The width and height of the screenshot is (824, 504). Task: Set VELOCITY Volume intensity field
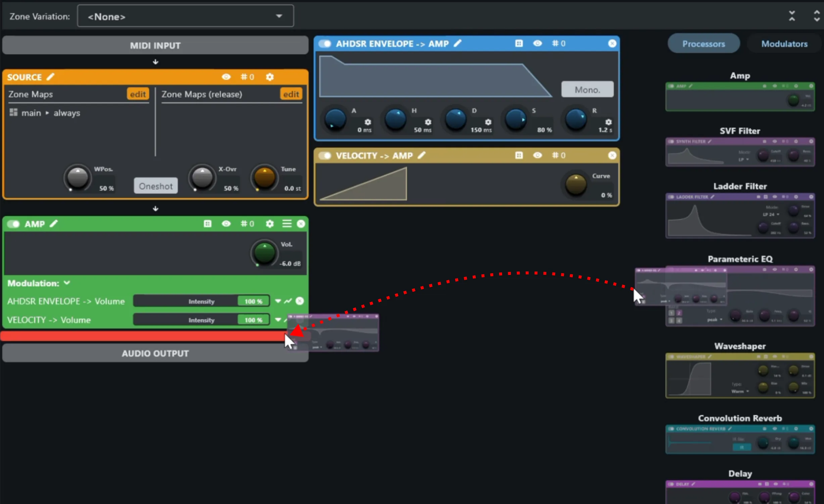pyautogui.click(x=201, y=320)
